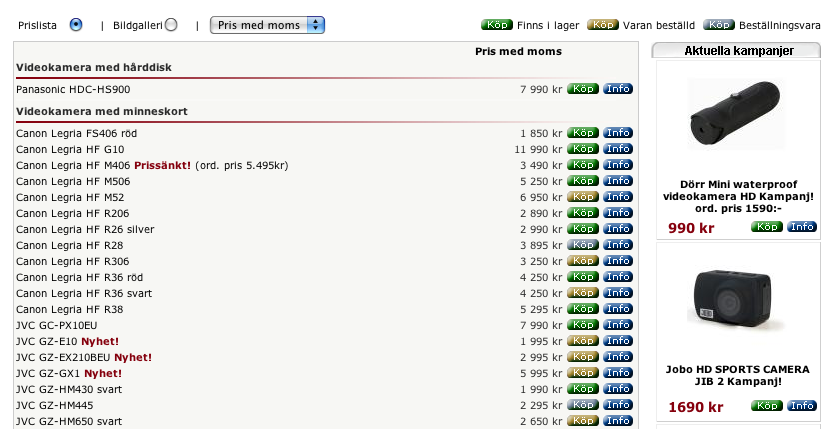View Info for Canon Legria HF R28

(x=618, y=244)
